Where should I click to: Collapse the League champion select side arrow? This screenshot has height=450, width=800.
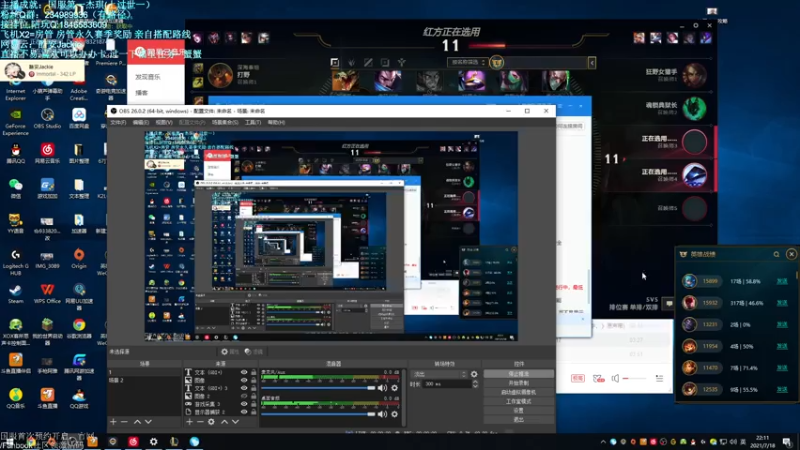point(592,63)
